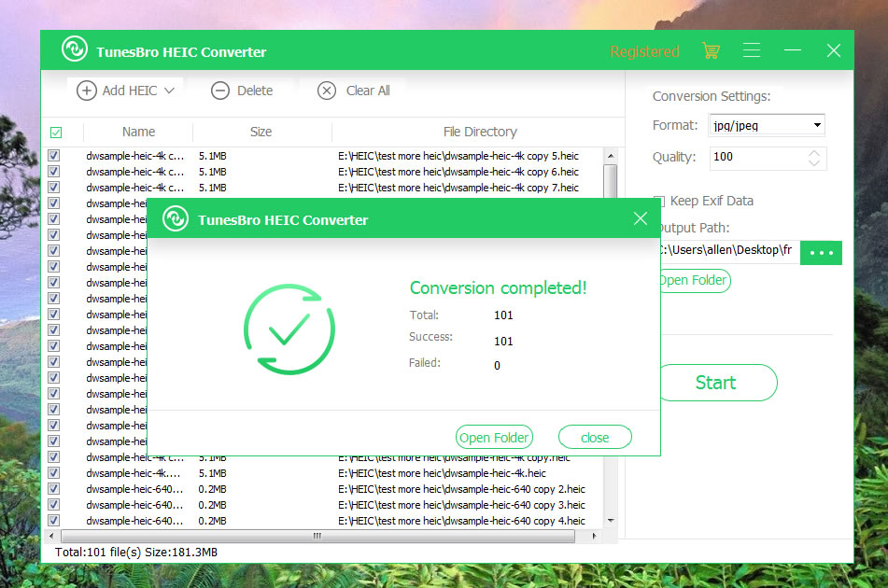
Task: Decrease Quality with the down arrow
Action: 814,162
